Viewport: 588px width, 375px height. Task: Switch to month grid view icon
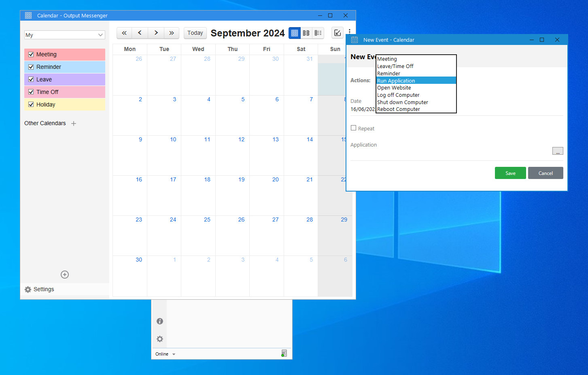pyautogui.click(x=295, y=33)
